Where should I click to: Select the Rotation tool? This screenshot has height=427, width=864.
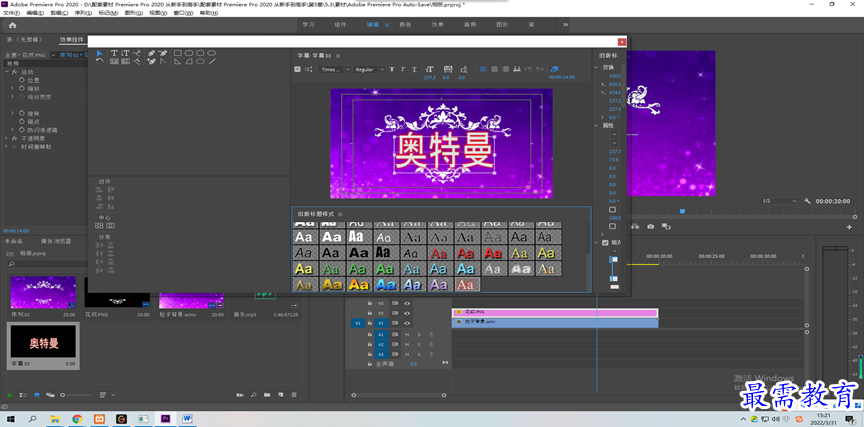[x=100, y=62]
